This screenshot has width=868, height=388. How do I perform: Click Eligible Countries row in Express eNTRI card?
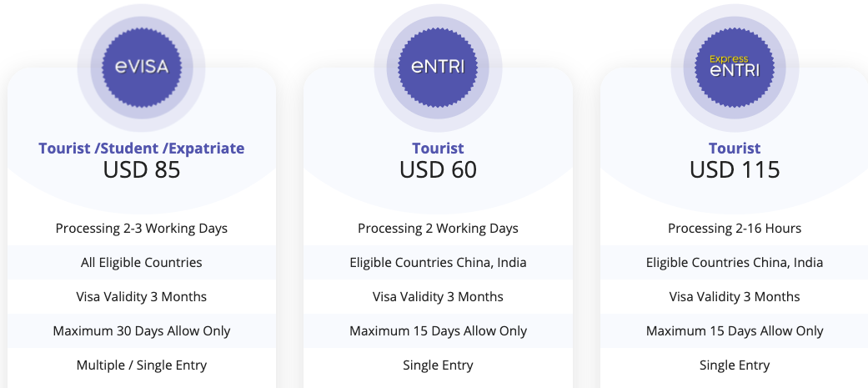coord(735,263)
